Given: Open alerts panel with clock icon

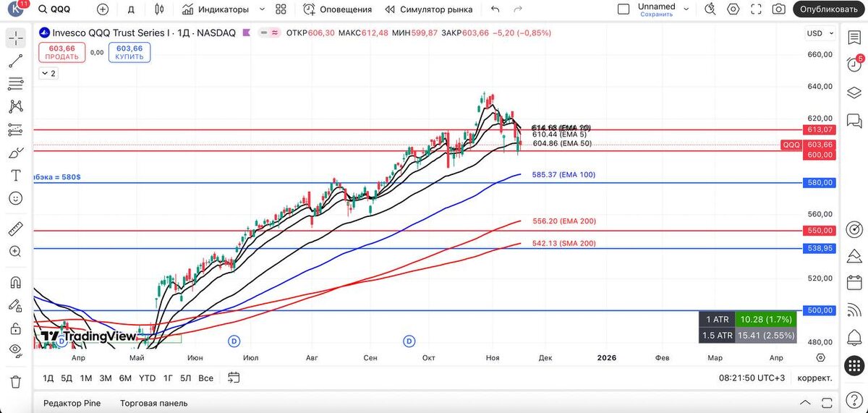Looking at the screenshot, I should click(x=854, y=64).
